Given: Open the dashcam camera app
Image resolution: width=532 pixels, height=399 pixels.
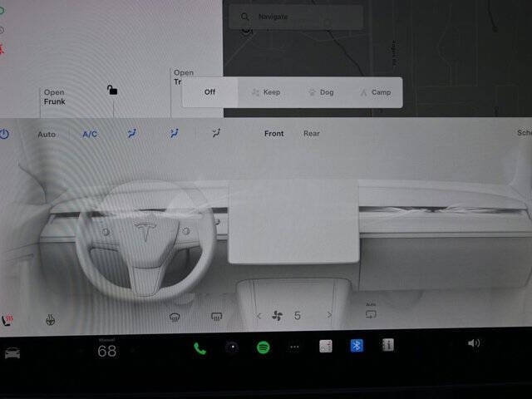Looking at the screenshot, I should coord(232,347).
